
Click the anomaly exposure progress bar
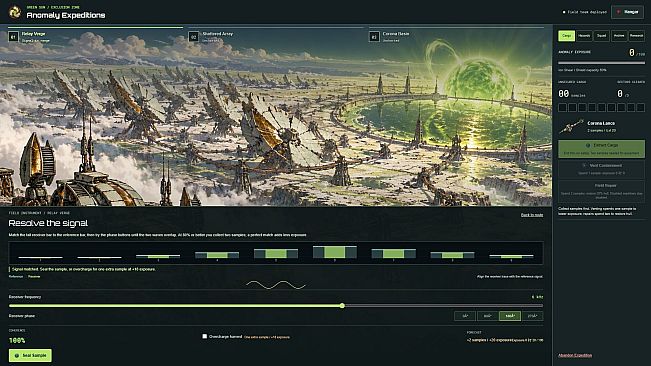tap(602, 63)
